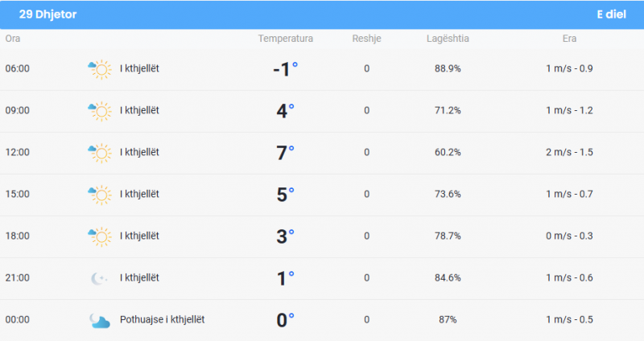This screenshot has height=341, width=644.
Task: Click the Temperatura column header
Action: 286,39
